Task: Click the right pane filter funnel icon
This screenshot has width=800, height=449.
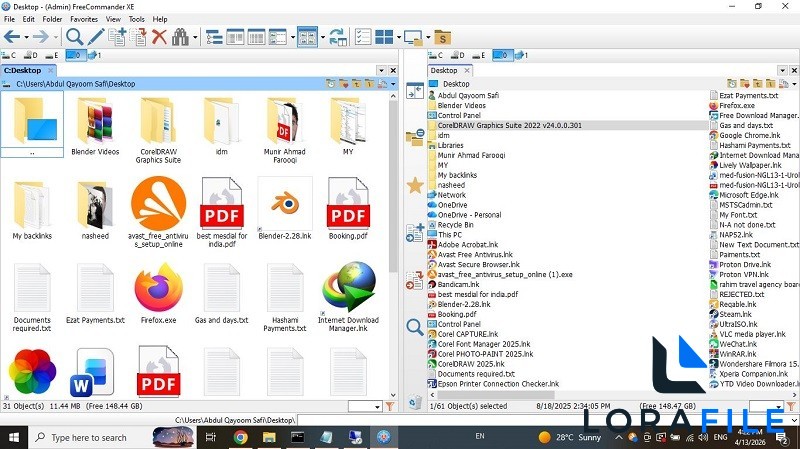Action: coord(791,407)
